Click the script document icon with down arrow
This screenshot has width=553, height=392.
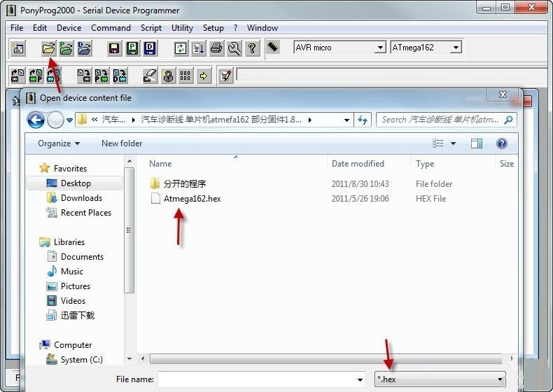pos(199,48)
